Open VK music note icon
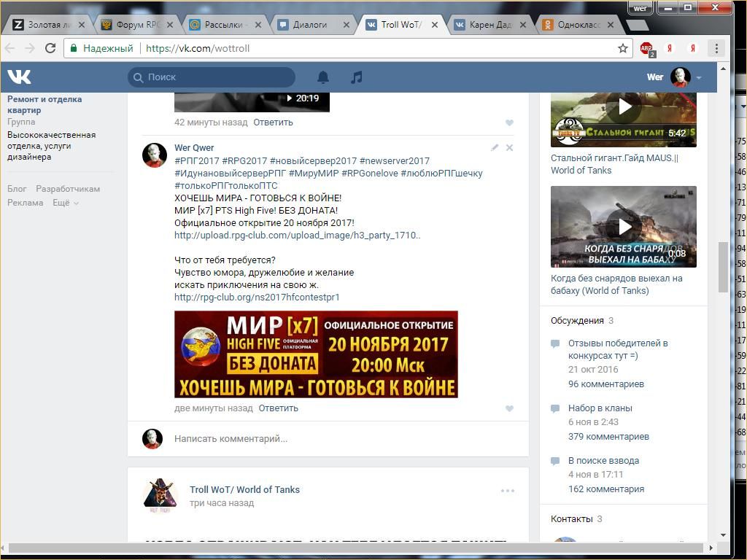This screenshot has height=560, width=747. 356,77
